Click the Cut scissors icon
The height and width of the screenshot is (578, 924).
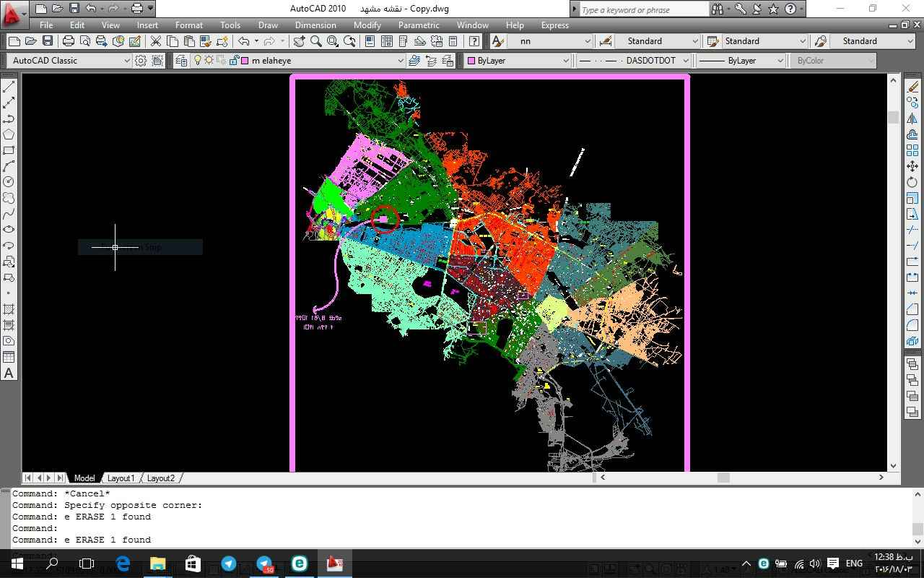click(155, 41)
